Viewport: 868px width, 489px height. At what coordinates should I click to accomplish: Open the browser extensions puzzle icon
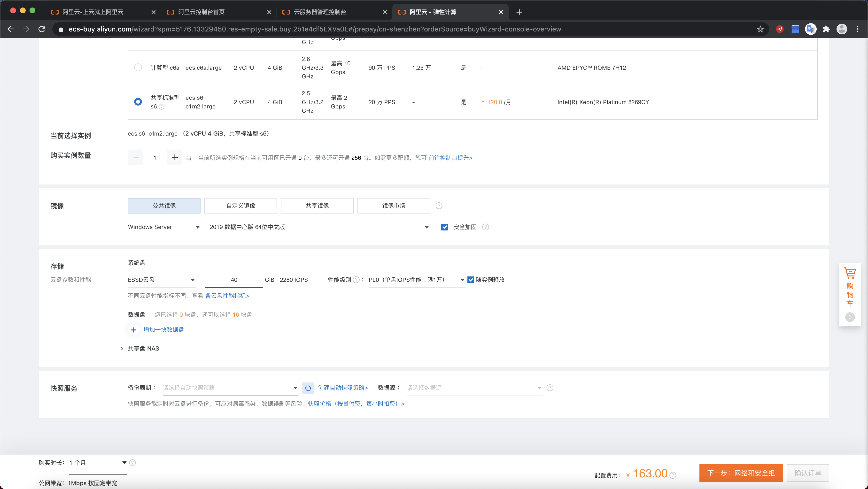[826, 29]
